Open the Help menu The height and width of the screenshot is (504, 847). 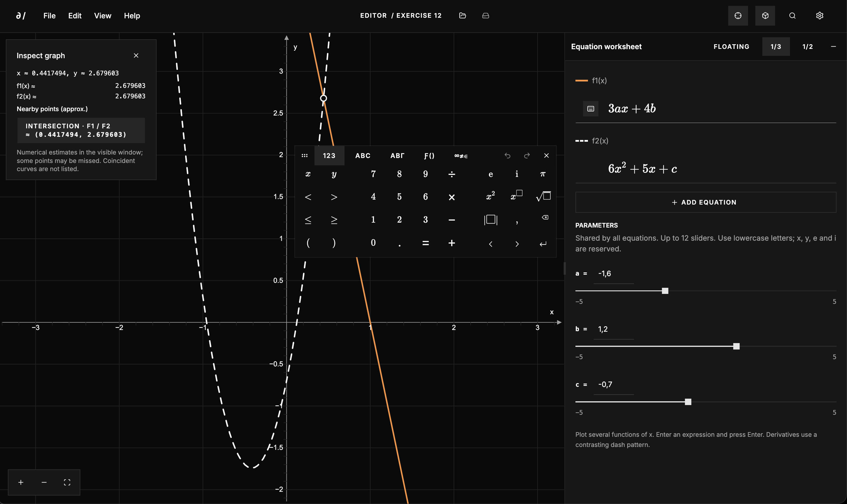coord(132,16)
